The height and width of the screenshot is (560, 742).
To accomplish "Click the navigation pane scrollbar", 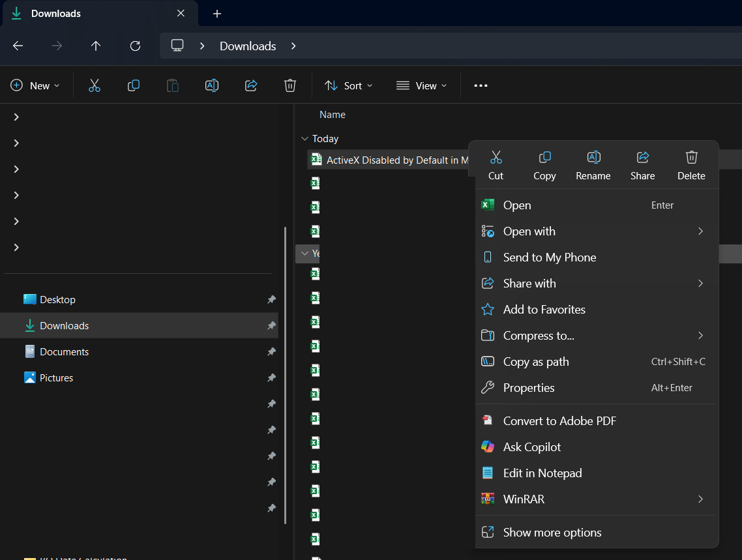I will (x=286, y=375).
